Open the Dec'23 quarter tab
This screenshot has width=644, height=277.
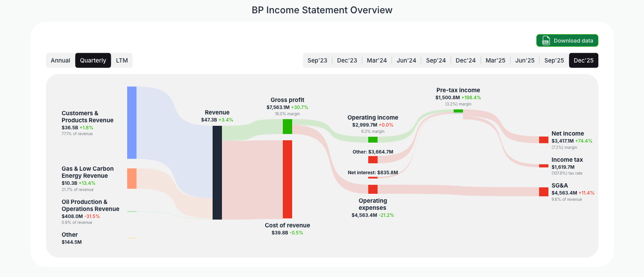[x=347, y=60]
